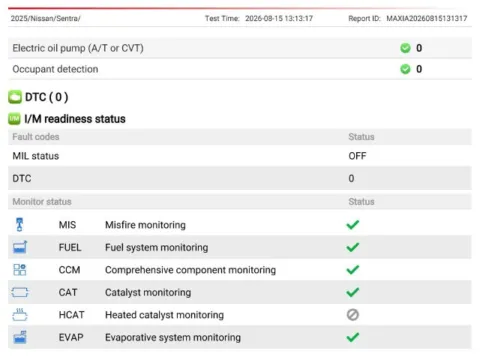Click the 'Monitor status' column header
The image size is (480, 360).
(x=42, y=202)
